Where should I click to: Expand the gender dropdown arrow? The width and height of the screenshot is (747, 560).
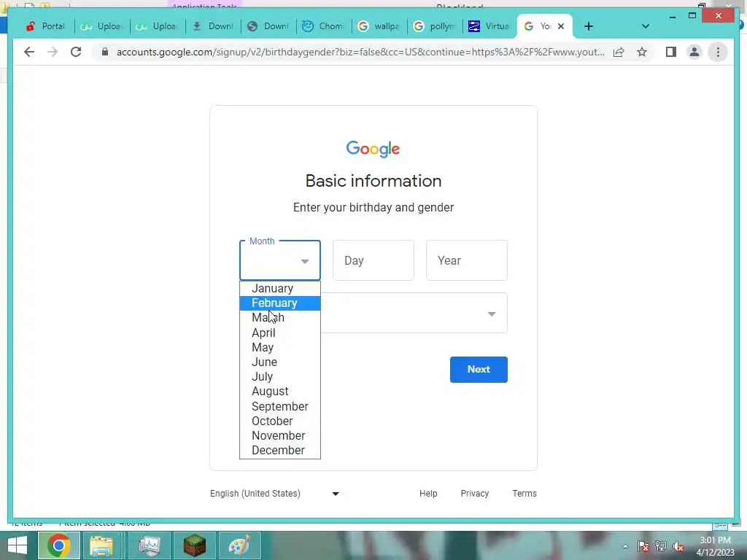point(492,314)
